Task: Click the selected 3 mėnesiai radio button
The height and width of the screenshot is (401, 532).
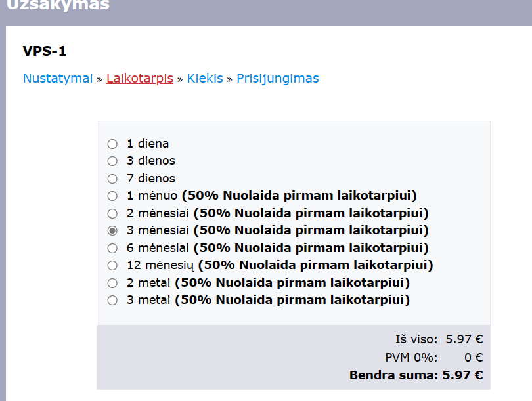Action: (112, 231)
